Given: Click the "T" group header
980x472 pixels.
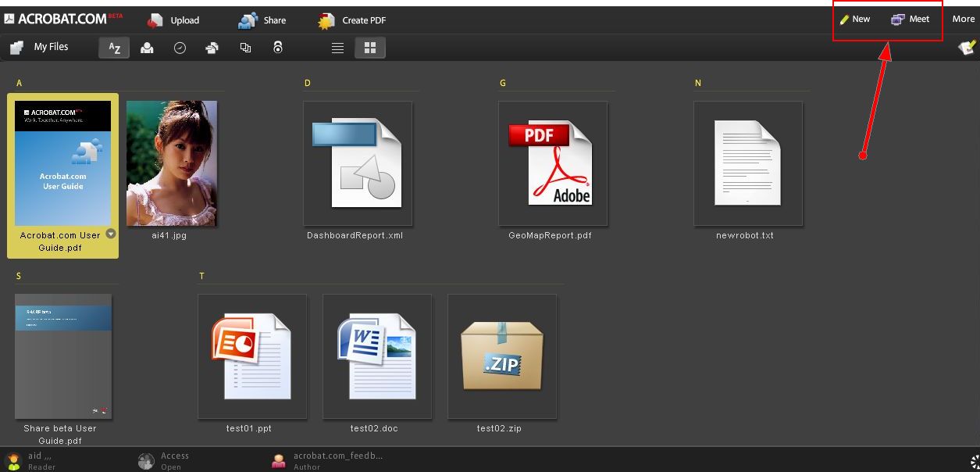Looking at the screenshot, I should [202, 276].
